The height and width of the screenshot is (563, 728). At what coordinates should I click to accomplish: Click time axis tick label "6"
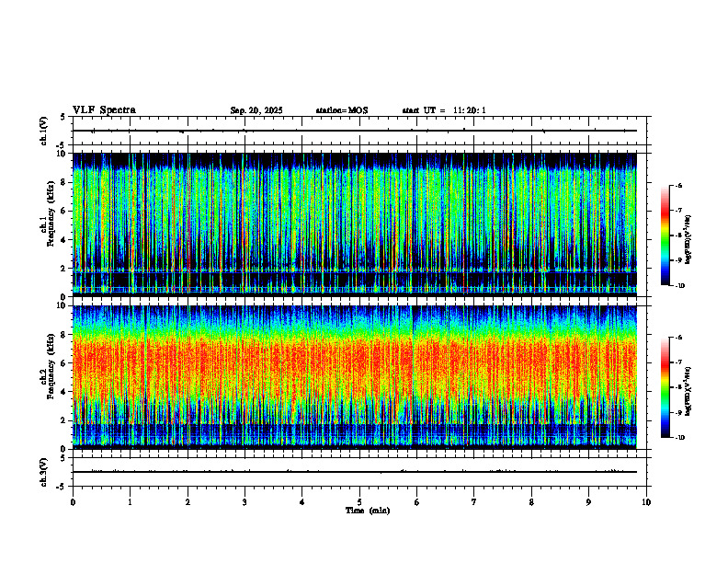pos(417,502)
